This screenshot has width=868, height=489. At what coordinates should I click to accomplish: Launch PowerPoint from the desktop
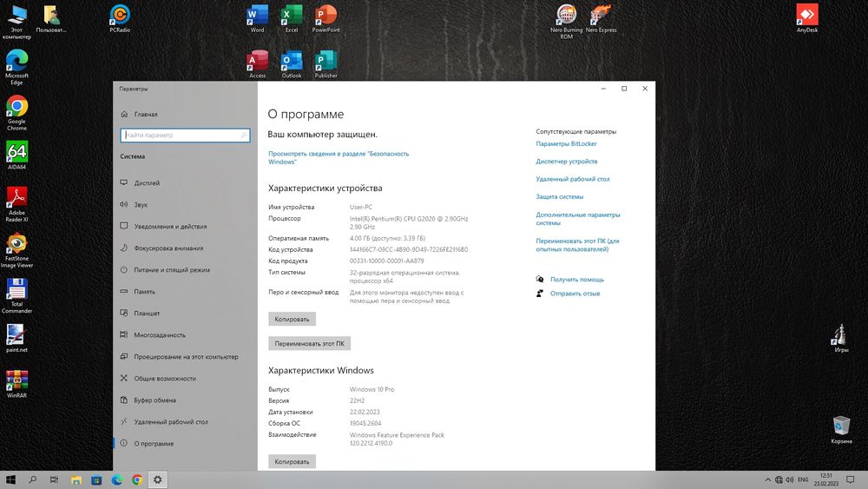325,18
